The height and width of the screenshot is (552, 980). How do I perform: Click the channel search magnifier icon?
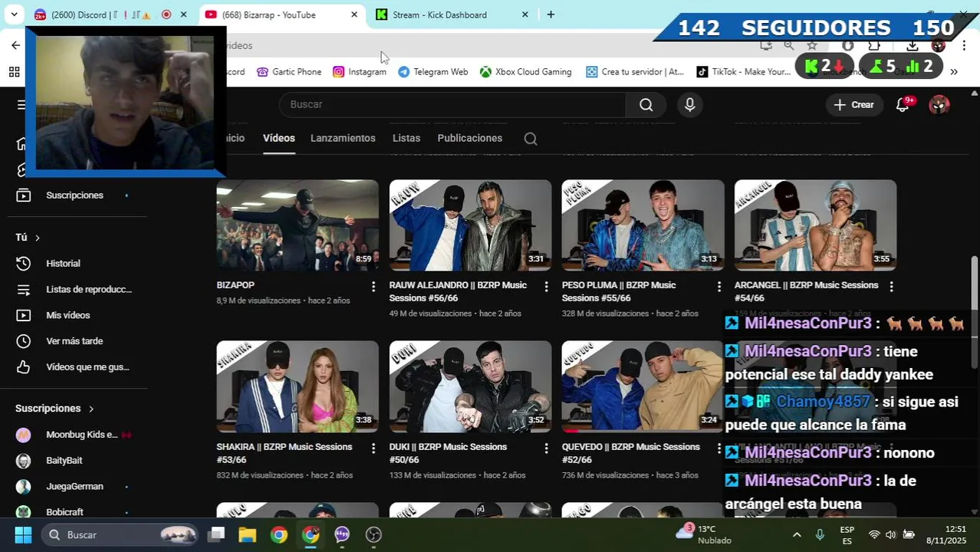[x=531, y=139]
